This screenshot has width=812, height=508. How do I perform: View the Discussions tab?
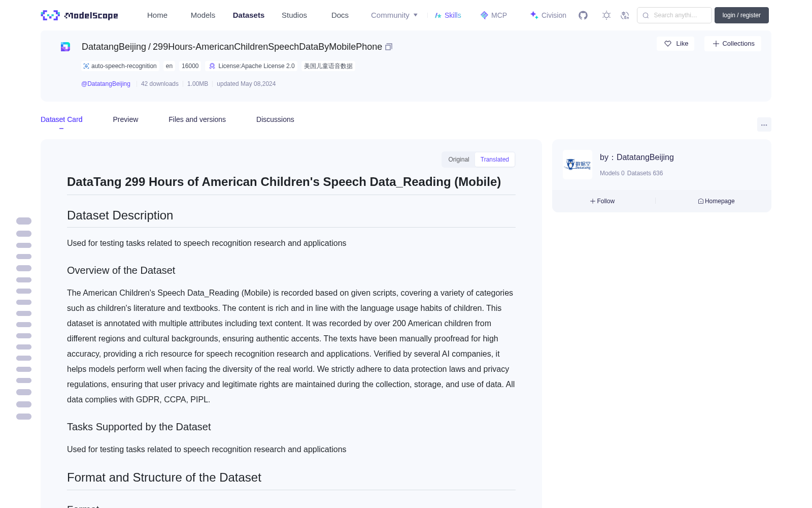click(275, 119)
